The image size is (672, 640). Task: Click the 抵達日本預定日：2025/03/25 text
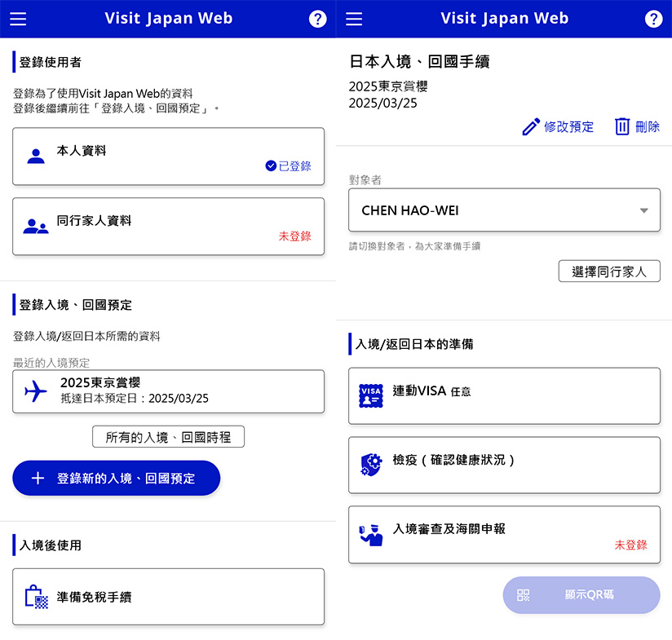[x=135, y=399]
